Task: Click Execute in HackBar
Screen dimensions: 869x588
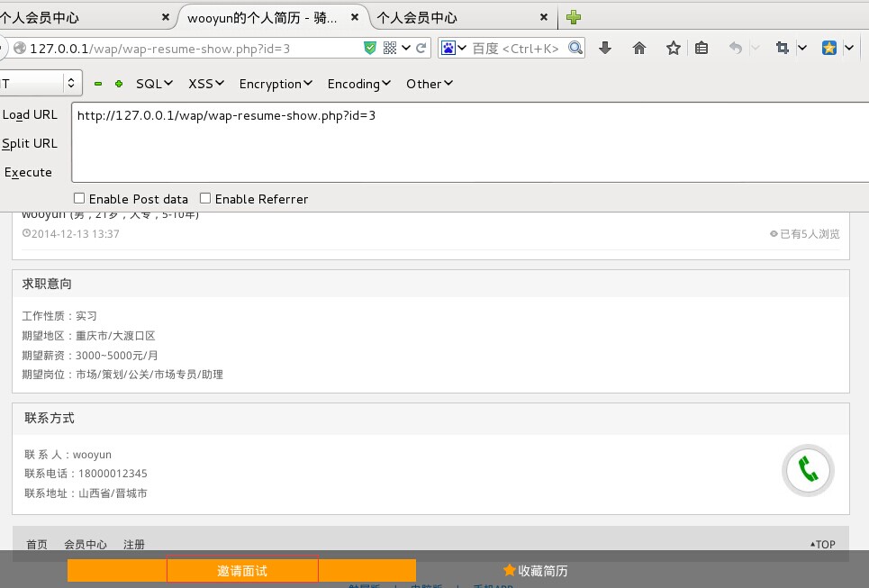Action: pos(28,172)
